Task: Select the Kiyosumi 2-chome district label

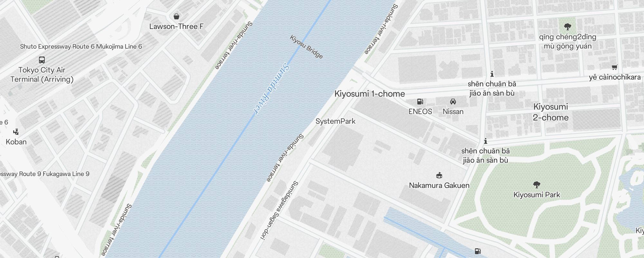Action: pyautogui.click(x=551, y=112)
